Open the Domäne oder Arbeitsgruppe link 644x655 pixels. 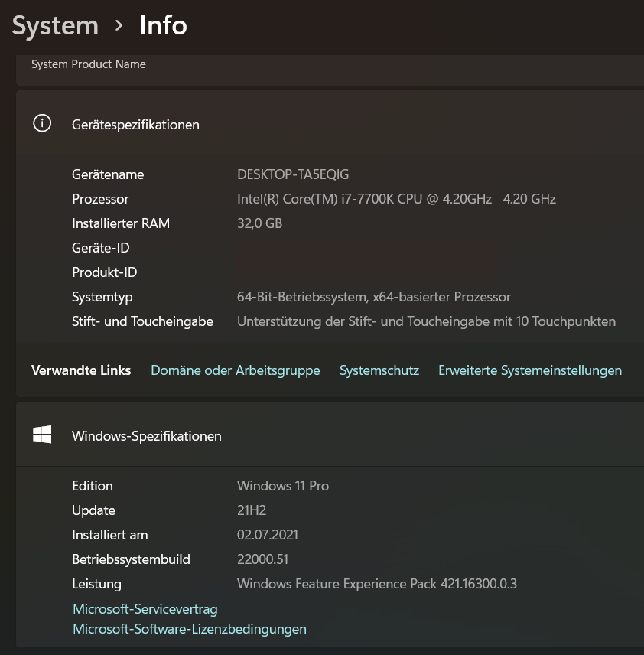[x=235, y=370]
